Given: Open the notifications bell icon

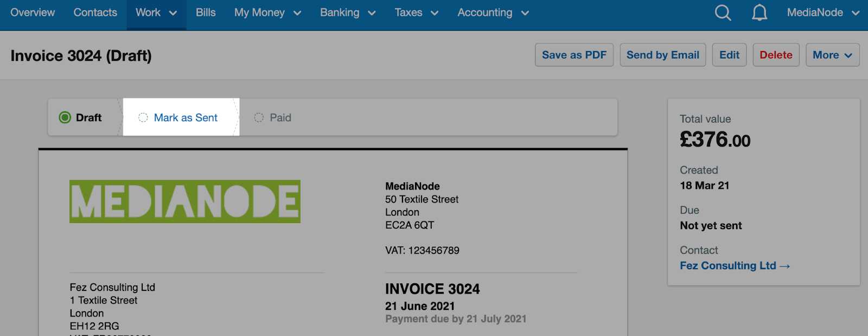Looking at the screenshot, I should coord(759,12).
